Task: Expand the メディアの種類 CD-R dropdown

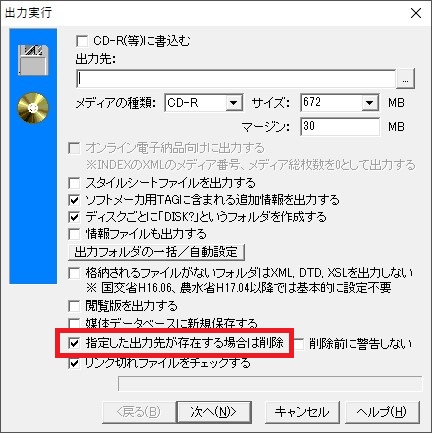Action: click(x=234, y=103)
